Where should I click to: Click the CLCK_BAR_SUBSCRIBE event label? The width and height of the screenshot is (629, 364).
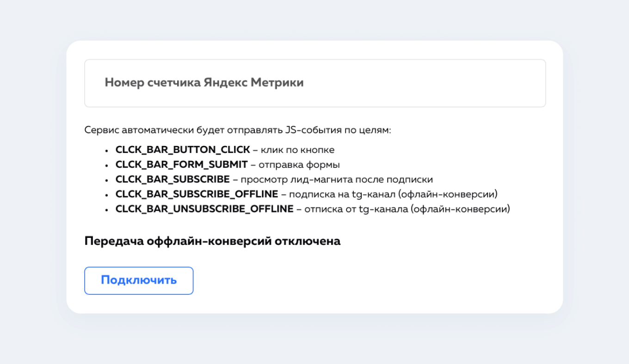[x=171, y=179]
